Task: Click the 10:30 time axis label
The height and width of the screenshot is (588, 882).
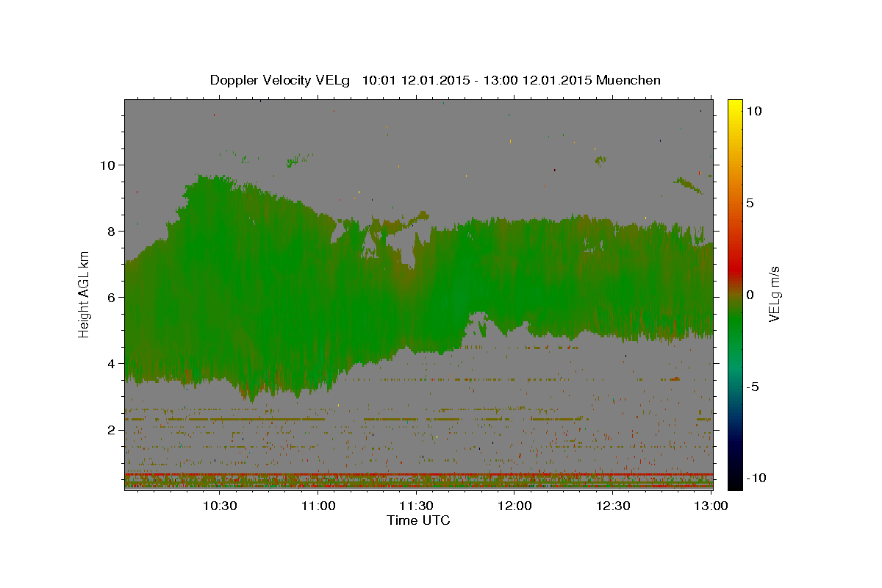Action: pos(221,506)
